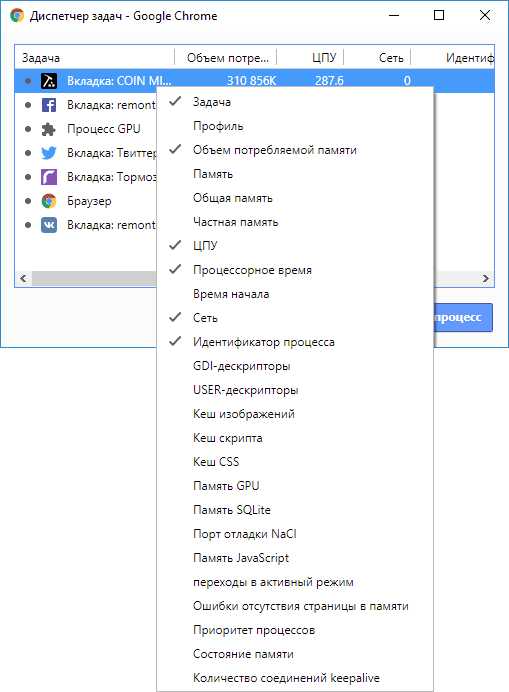This screenshot has width=509, height=692.
Task: Enable the Кеш CSS column
Action: point(295,462)
